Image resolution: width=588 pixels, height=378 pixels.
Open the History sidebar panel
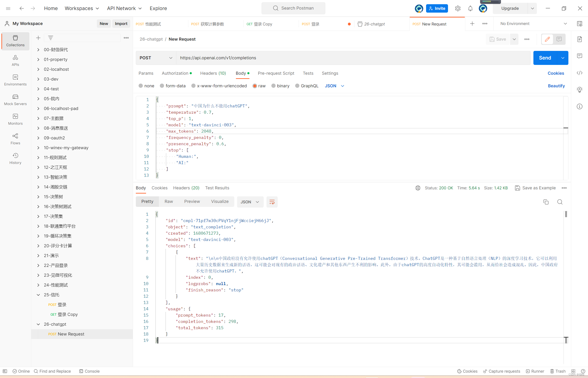coord(15,159)
